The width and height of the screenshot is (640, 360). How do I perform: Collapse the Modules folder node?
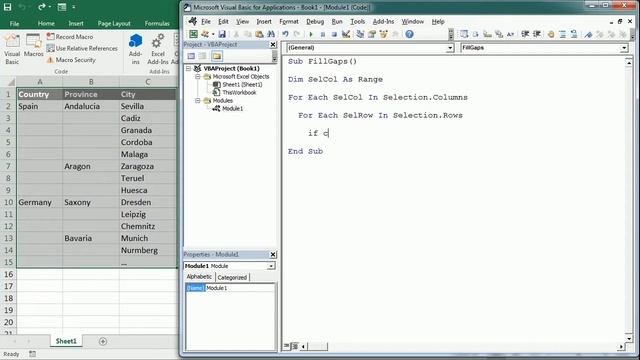click(x=198, y=100)
